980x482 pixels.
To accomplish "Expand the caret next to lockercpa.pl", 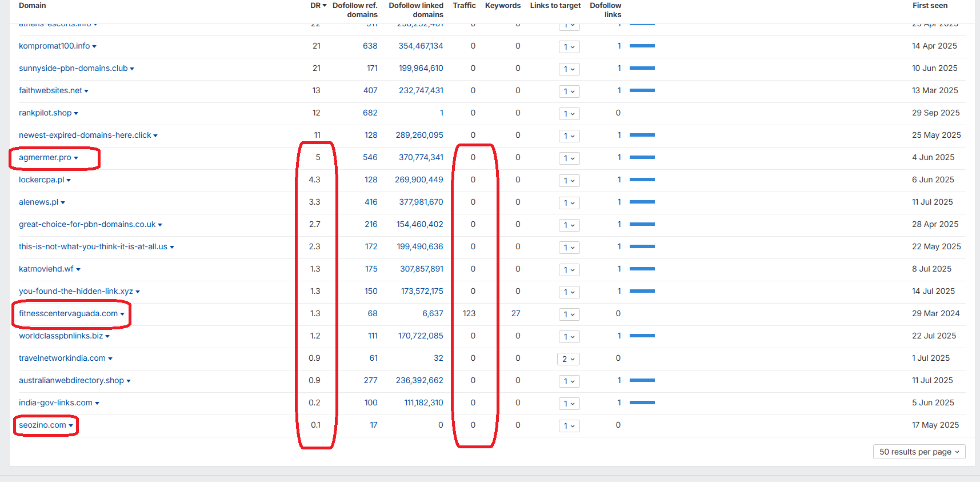I will [69, 180].
